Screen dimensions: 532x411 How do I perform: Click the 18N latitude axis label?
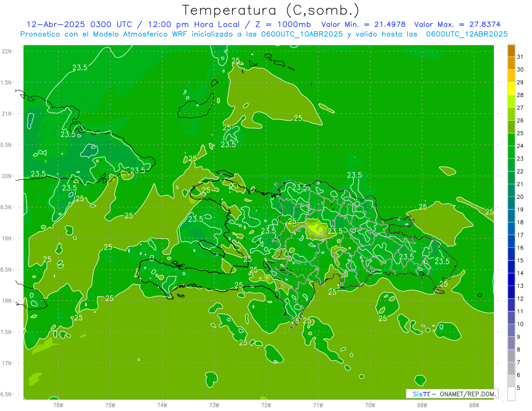tap(6, 301)
